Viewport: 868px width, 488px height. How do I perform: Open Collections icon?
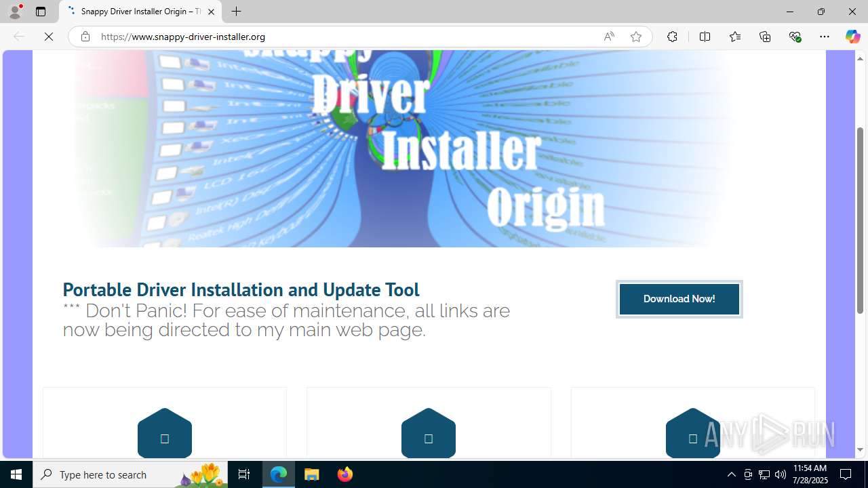tap(765, 37)
